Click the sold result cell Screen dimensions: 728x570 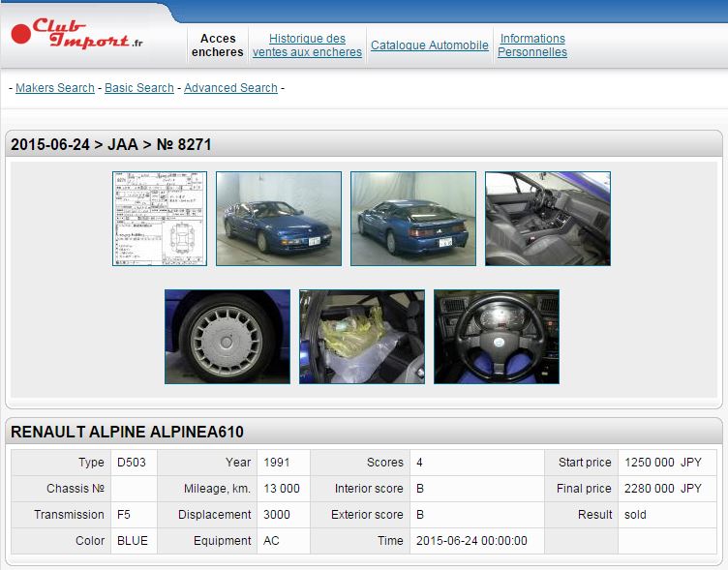[634, 515]
